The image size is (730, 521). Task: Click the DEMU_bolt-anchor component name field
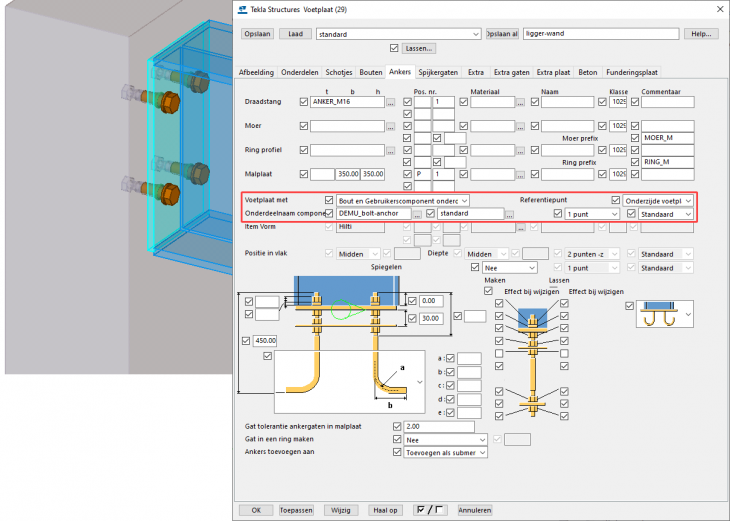[374, 214]
